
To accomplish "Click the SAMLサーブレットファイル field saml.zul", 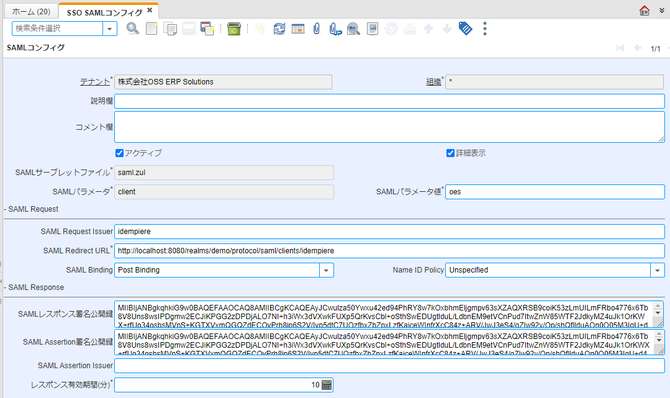I will 224,173.
